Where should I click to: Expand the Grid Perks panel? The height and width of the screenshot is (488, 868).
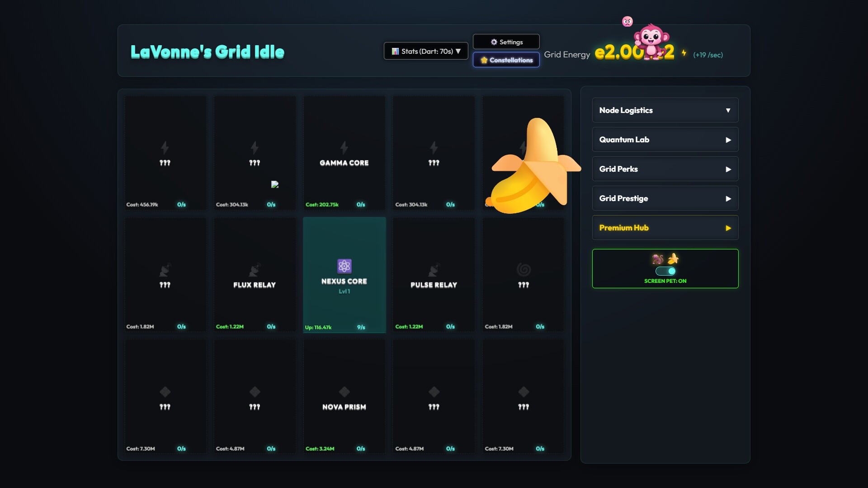[665, 169]
